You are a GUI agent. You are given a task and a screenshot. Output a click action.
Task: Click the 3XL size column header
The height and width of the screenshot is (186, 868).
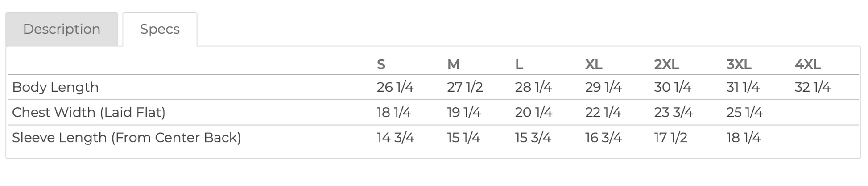click(x=739, y=64)
